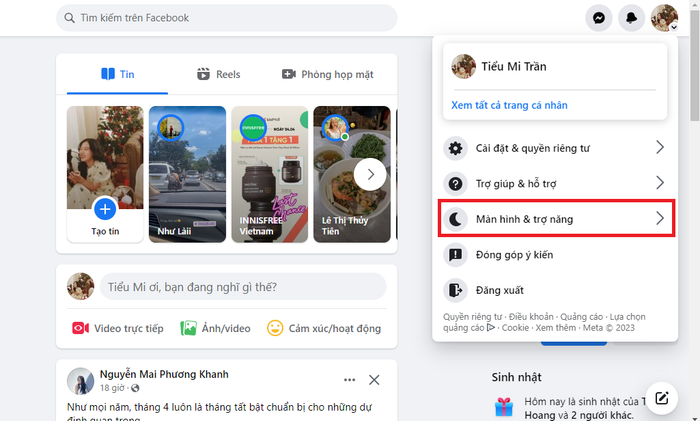Click the new message compose icon
Image resolution: width=700 pixels, height=421 pixels.
tap(662, 398)
